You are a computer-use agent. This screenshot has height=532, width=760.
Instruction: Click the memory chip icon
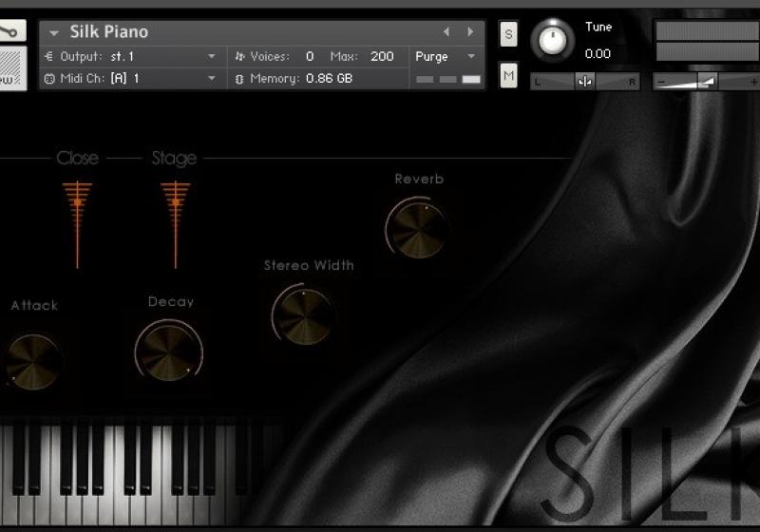pos(239,79)
